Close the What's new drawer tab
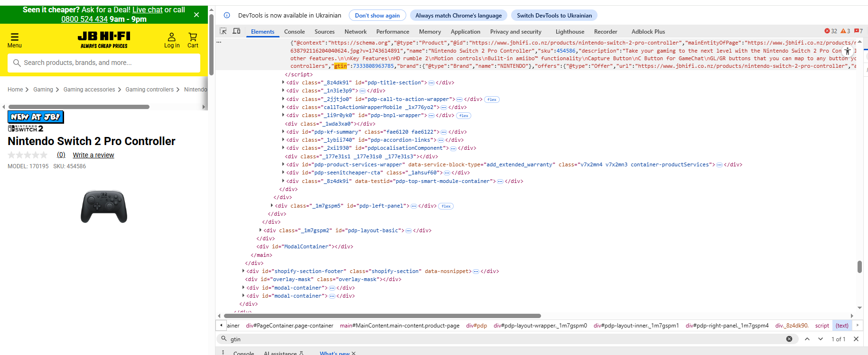Image resolution: width=868 pixels, height=355 pixels. point(354,353)
